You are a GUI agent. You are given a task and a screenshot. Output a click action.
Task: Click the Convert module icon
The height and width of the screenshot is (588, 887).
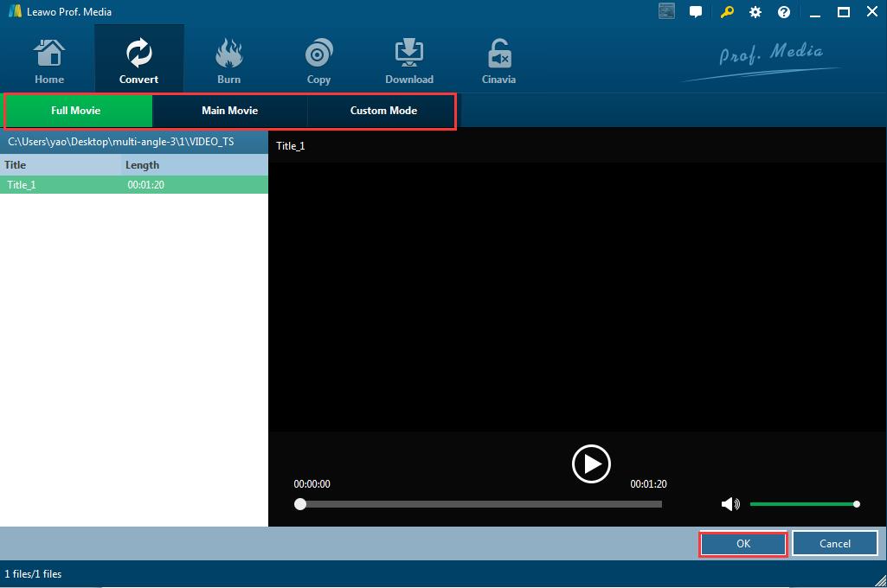coord(138,61)
